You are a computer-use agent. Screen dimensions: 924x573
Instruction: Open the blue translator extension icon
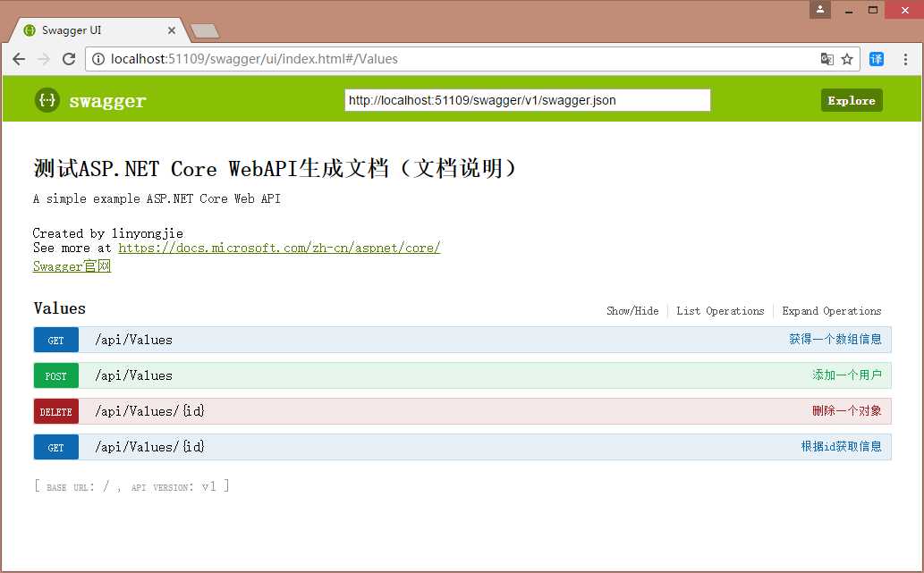(877, 59)
